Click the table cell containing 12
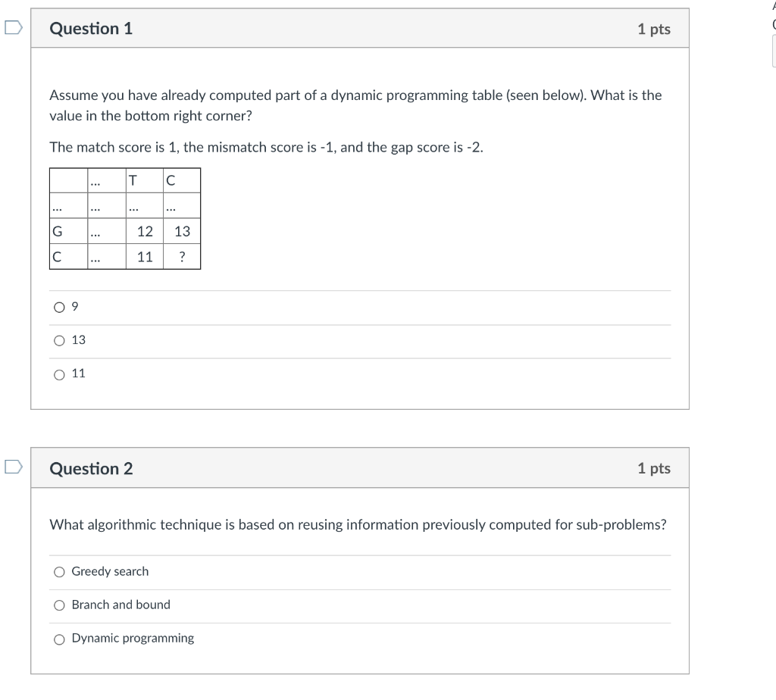 tap(144, 231)
